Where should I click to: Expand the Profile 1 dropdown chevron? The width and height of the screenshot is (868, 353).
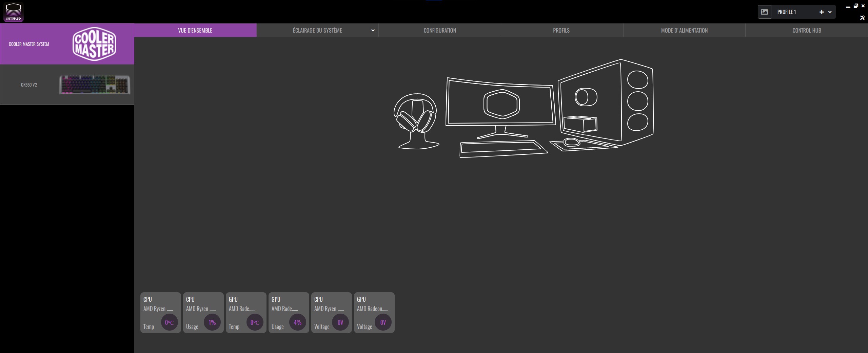(830, 12)
